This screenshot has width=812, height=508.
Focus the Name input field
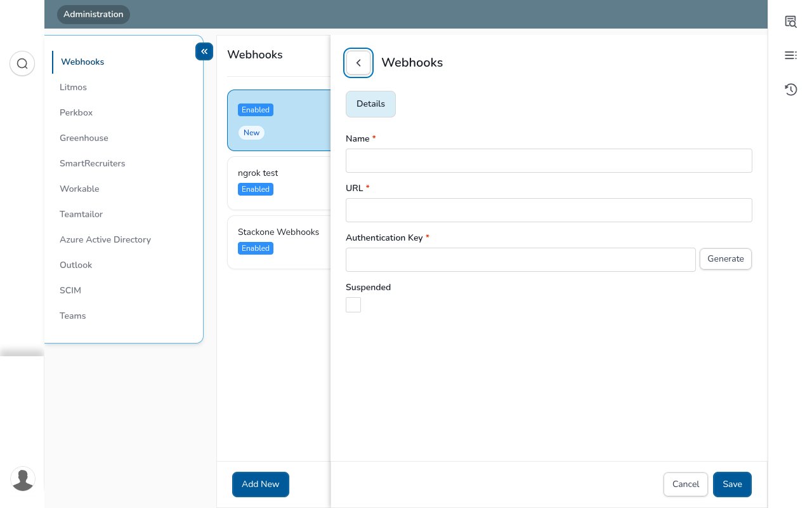pos(549,161)
